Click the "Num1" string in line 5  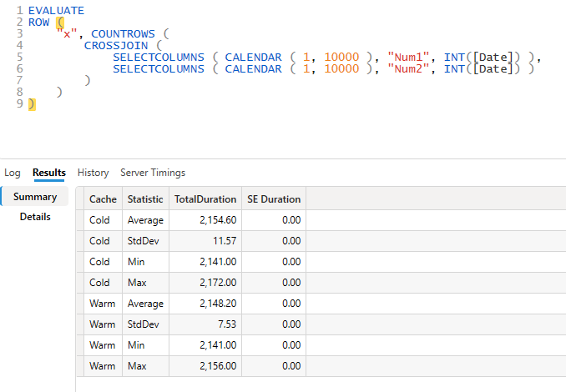point(408,58)
